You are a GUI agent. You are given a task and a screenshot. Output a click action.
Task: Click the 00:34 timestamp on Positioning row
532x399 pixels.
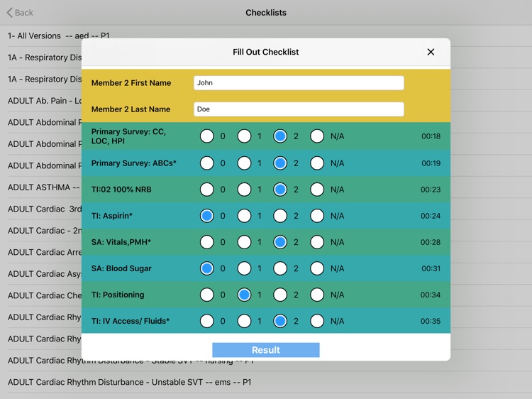pyautogui.click(x=431, y=295)
